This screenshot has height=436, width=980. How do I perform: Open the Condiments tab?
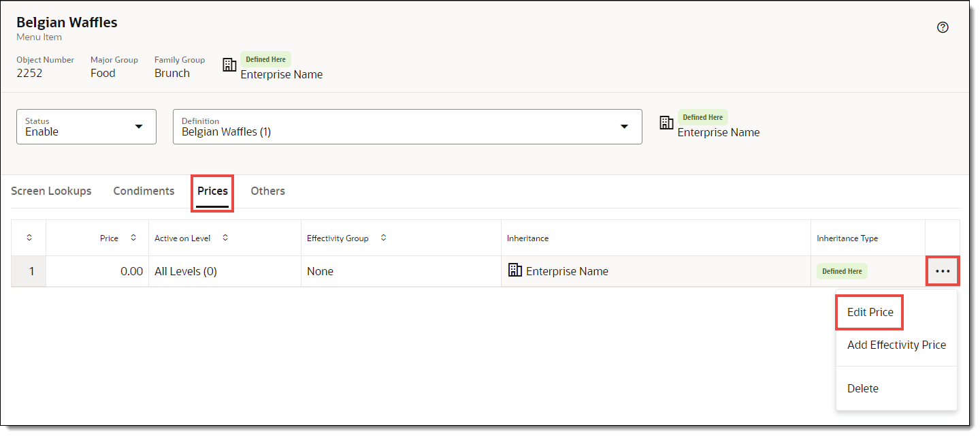click(x=144, y=191)
